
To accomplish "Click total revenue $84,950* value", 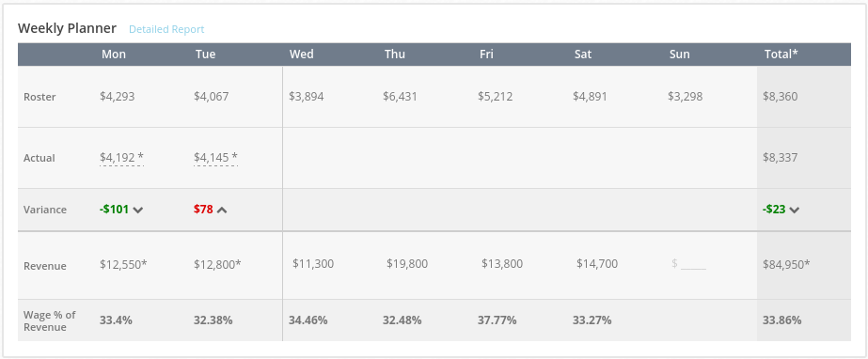I will pyautogui.click(x=786, y=264).
